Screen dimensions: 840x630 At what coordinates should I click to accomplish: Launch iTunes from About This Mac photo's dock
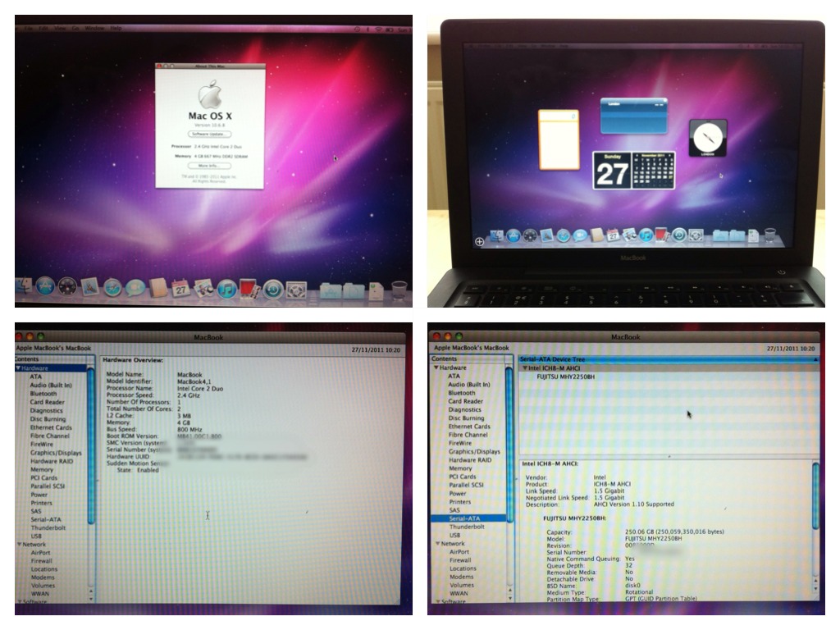tap(226, 290)
